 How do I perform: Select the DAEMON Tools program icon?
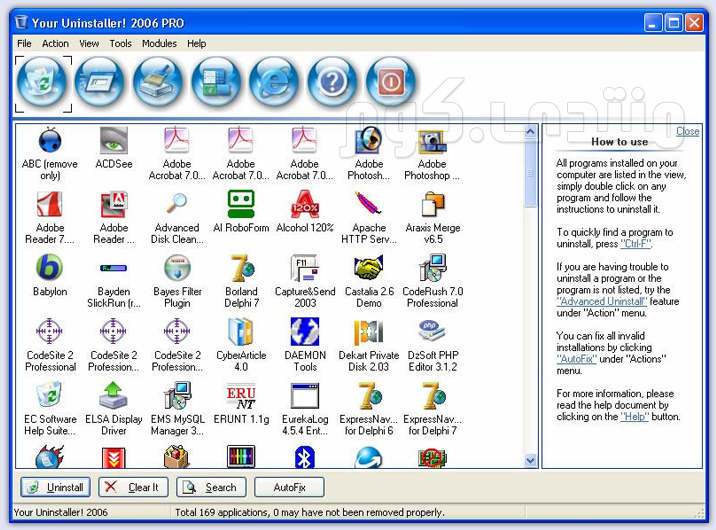point(305,334)
